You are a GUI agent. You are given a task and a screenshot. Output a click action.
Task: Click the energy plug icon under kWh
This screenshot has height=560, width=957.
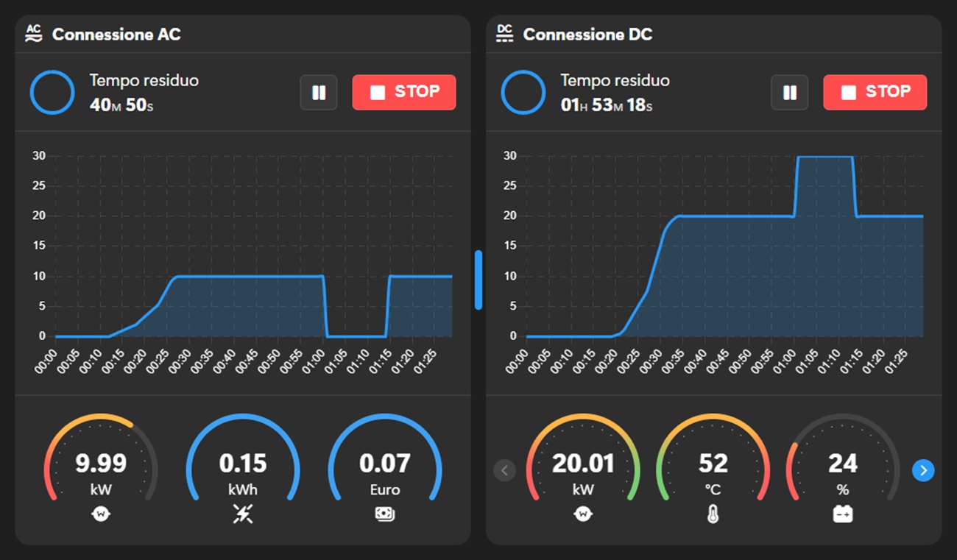243,514
